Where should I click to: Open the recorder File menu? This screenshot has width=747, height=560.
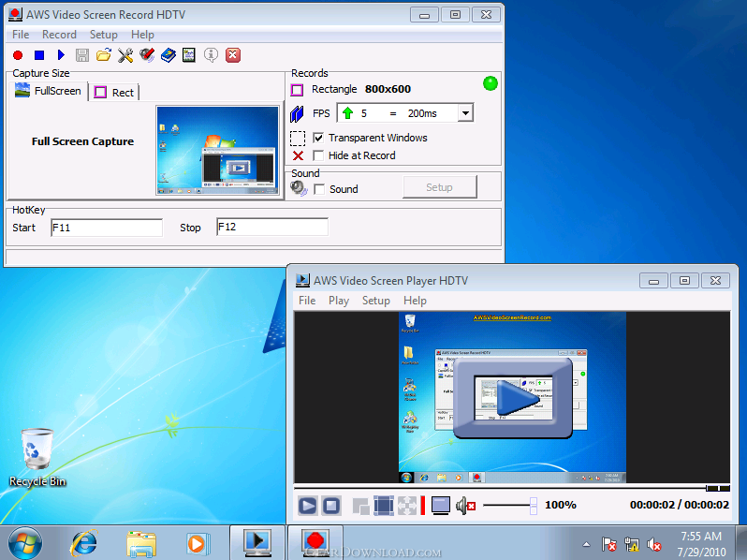coord(21,35)
